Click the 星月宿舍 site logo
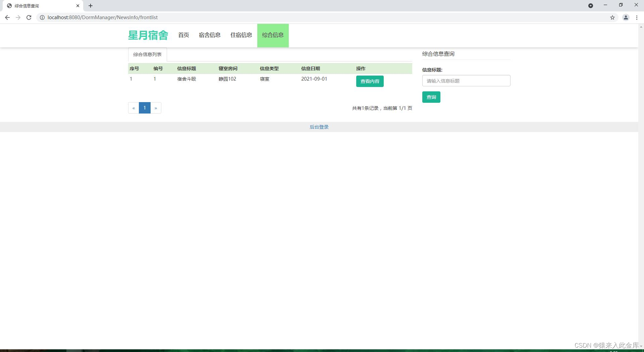Image resolution: width=644 pixels, height=352 pixels. pyautogui.click(x=148, y=35)
